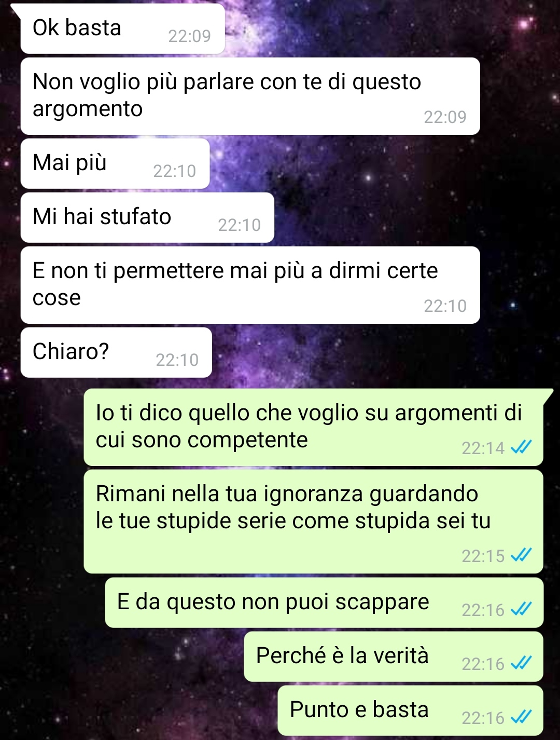Select the sent message 'Io ti dico quello che voglio'

(x=314, y=427)
